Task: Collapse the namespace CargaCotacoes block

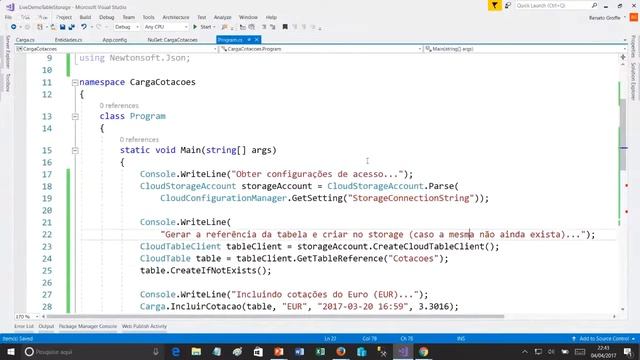Action: [75, 82]
